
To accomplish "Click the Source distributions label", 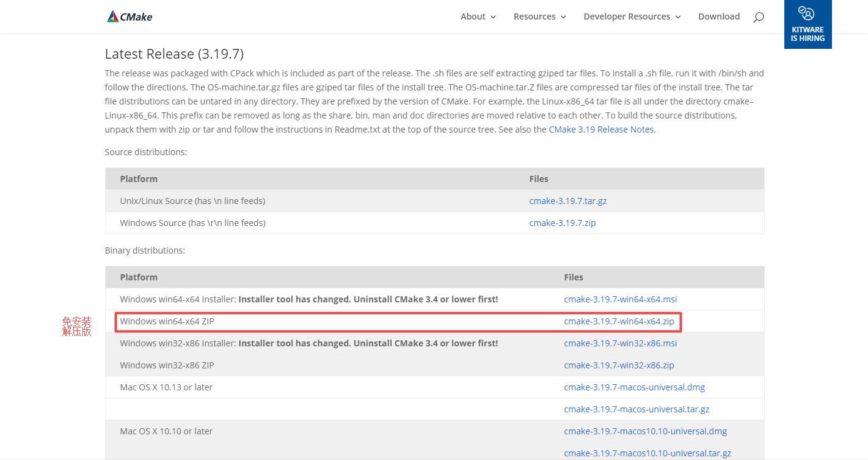I will coord(146,152).
